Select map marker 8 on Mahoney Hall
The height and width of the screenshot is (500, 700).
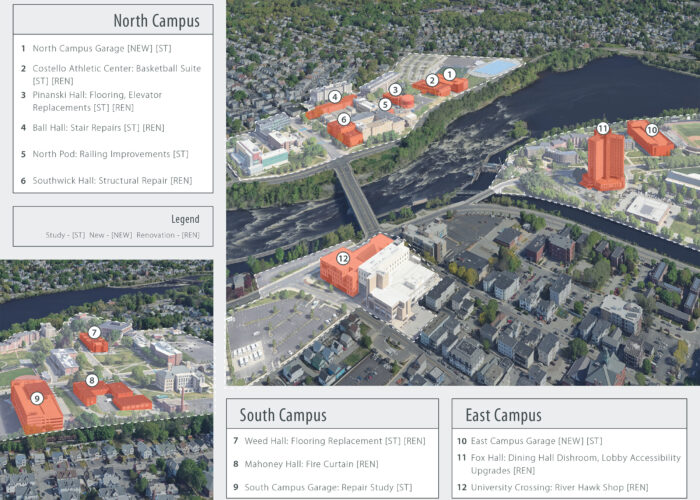pos(92,380)
